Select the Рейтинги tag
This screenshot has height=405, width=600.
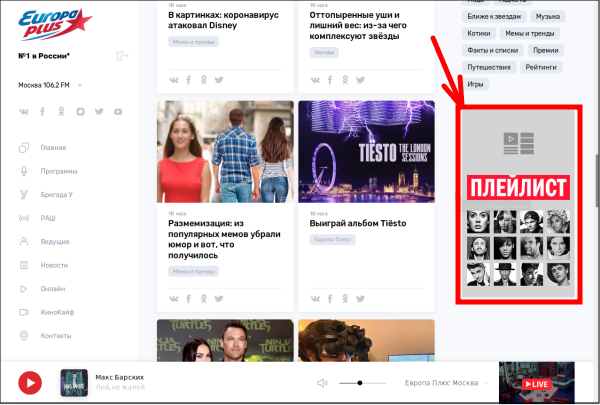tap(541, 67)
